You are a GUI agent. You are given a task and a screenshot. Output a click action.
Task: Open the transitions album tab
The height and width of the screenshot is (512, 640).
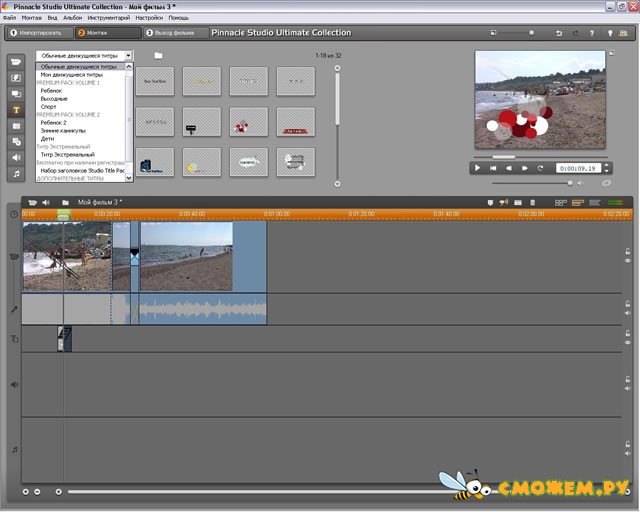[x=16, y=78]
